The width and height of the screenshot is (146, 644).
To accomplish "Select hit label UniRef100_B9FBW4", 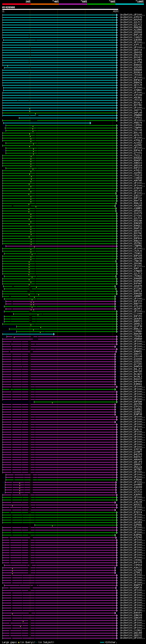I will [131, 402].
